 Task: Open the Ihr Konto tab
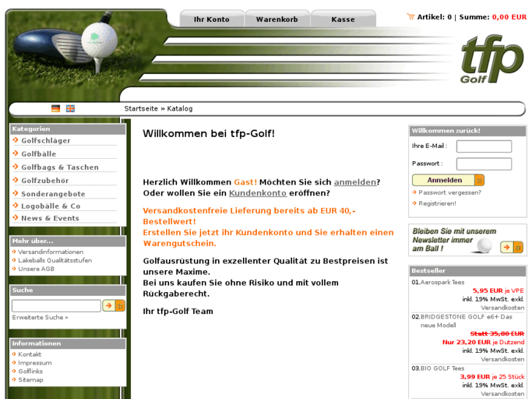(211, 19)
